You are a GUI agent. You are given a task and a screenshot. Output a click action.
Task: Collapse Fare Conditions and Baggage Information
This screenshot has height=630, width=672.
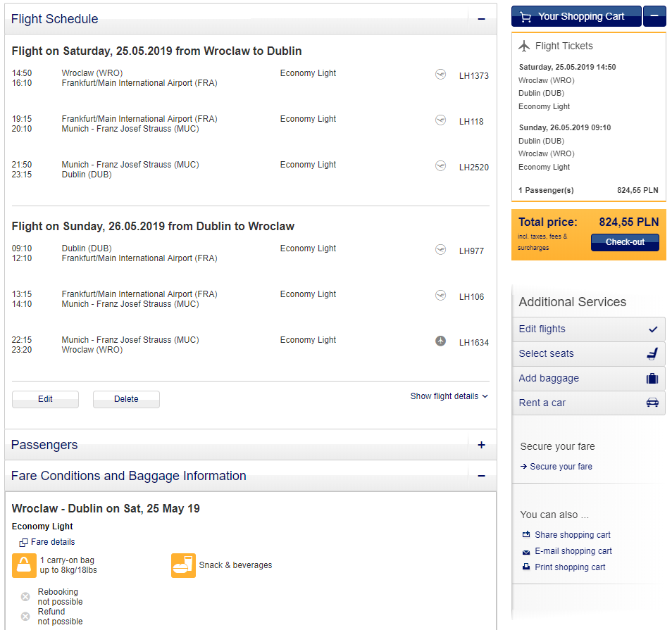481,476
